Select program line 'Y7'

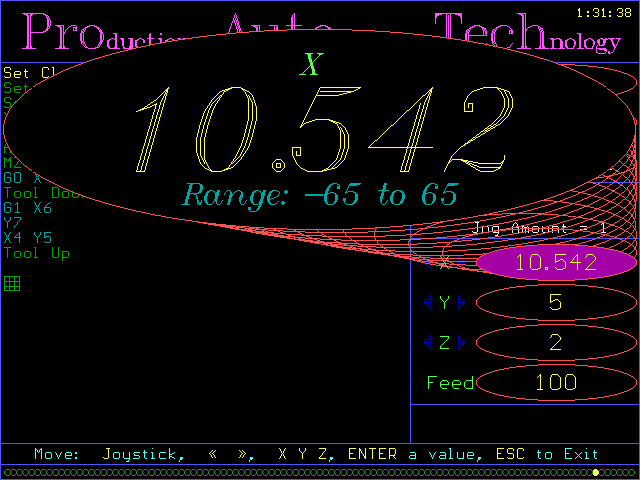[x=12, y=223]
